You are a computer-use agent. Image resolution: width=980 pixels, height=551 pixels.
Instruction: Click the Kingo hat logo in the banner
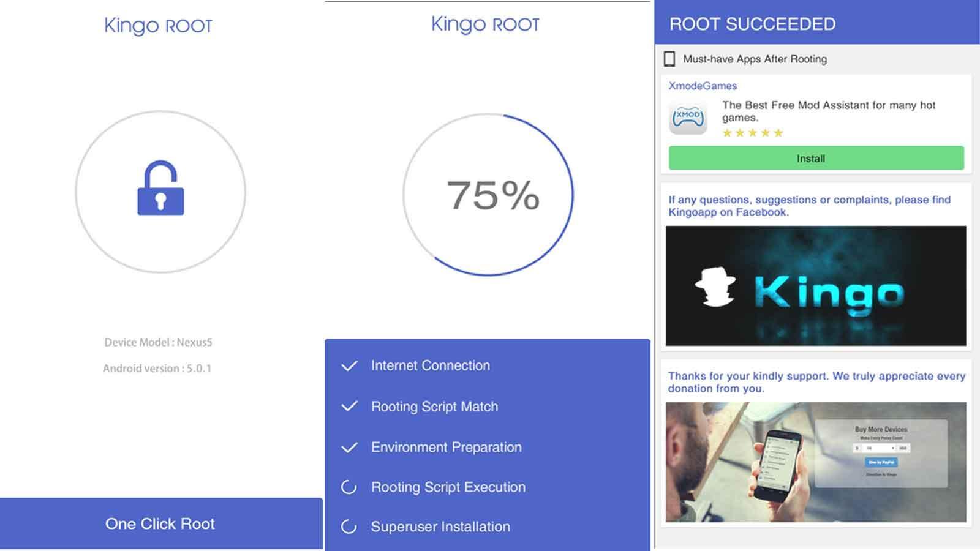pos(716,287)
